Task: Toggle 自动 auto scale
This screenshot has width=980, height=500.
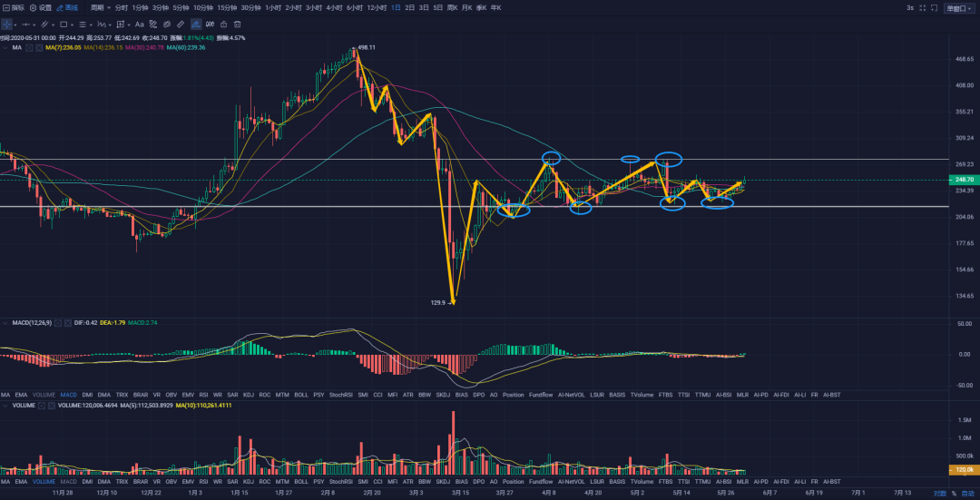Action: 968,494
